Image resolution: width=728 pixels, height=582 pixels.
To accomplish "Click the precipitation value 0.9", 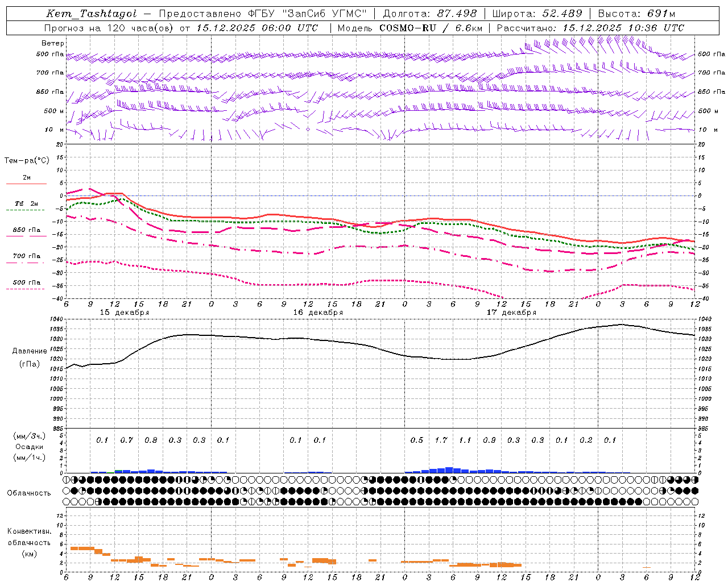I will [489, 440].
